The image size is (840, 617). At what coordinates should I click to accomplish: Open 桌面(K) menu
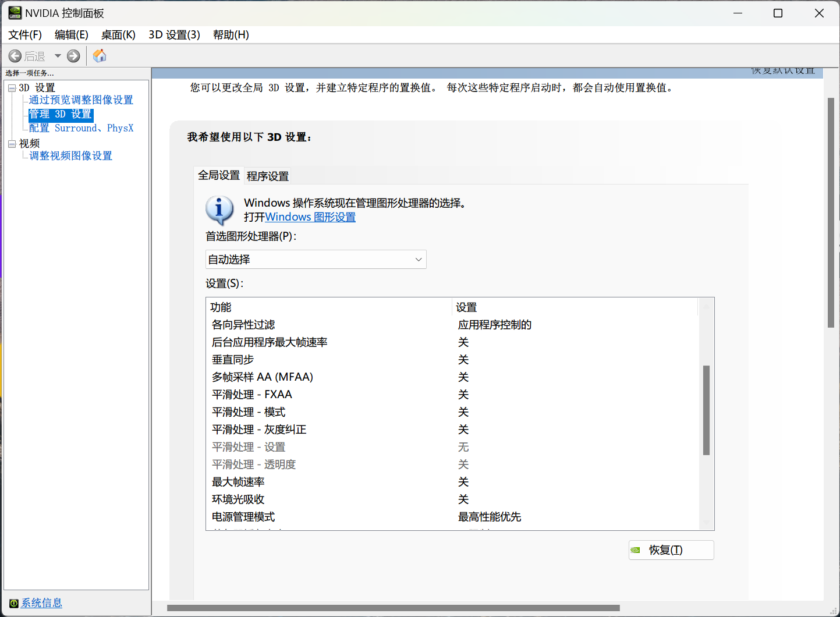(x=118, y=35)
